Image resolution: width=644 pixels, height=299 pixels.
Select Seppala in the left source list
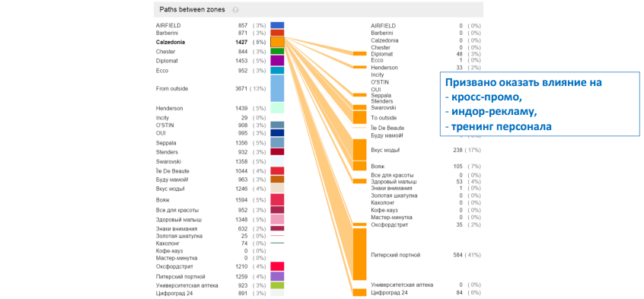pos(165,143)
